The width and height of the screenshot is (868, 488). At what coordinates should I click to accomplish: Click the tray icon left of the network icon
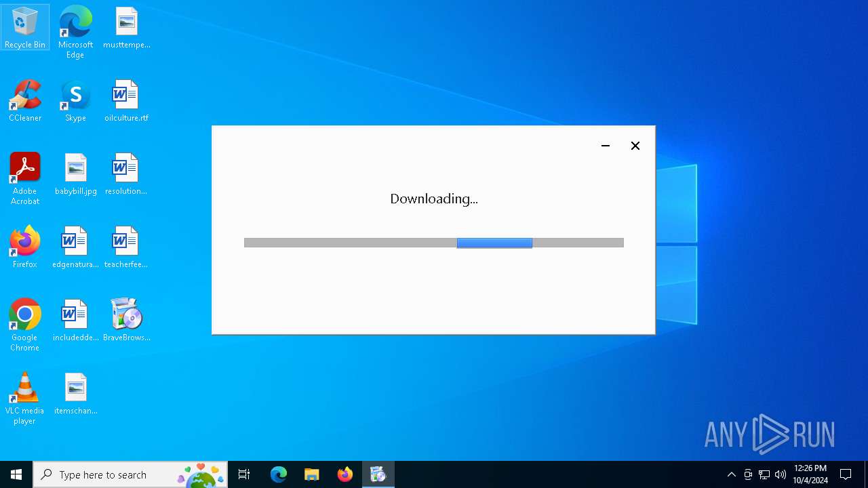pyautogui.click(x=748, y=474)
